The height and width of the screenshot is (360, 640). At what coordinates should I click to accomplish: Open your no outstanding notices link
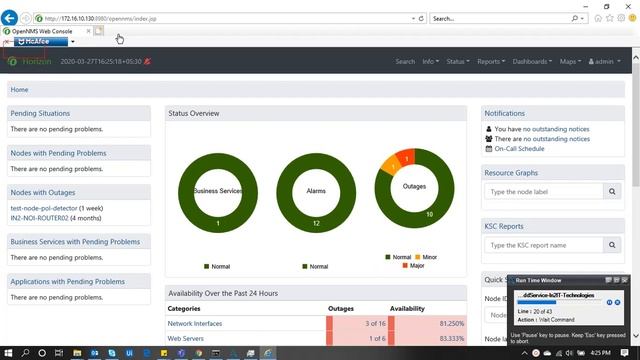pyautogui.click(x=556, y=129)
